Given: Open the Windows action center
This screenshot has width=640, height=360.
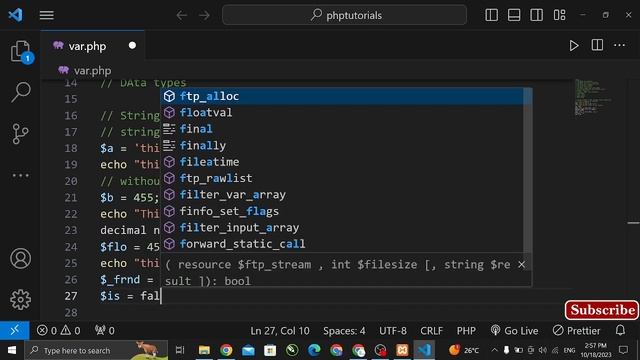Looking at the screenshot, I should pyautogui.click(x=623, y=350).
